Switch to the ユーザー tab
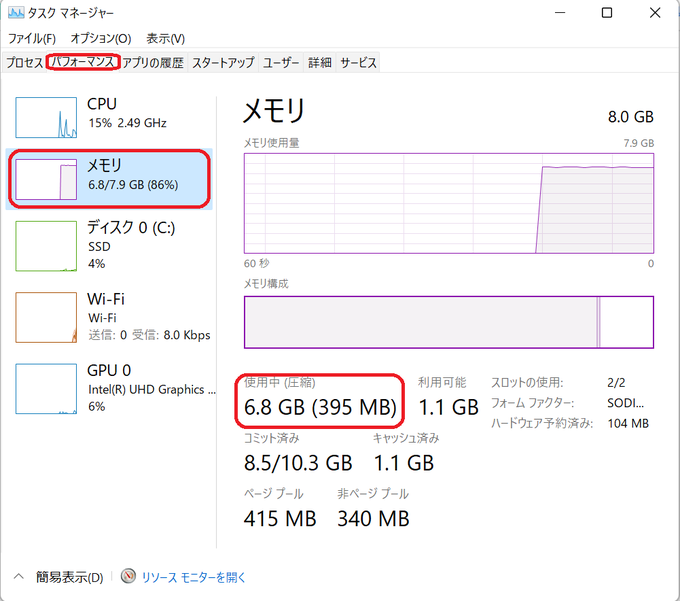The image size is (680, 601). (x=281, y=62)
